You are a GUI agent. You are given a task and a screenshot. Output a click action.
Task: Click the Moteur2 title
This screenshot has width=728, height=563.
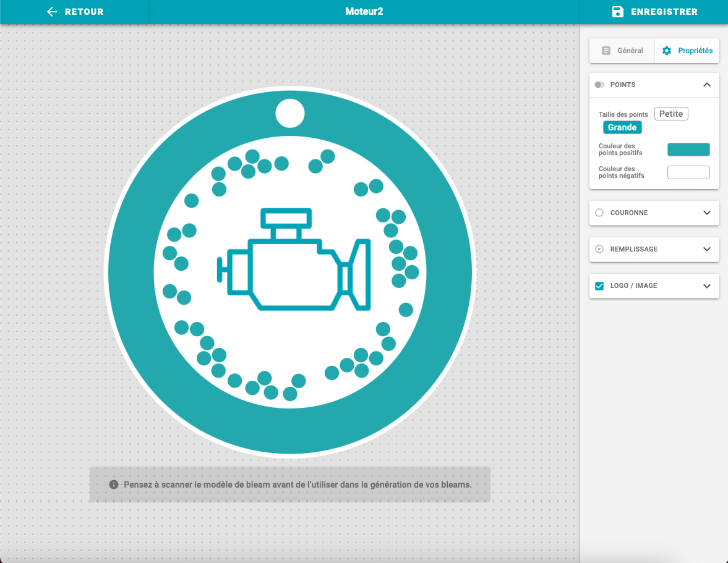pos(364,12)
